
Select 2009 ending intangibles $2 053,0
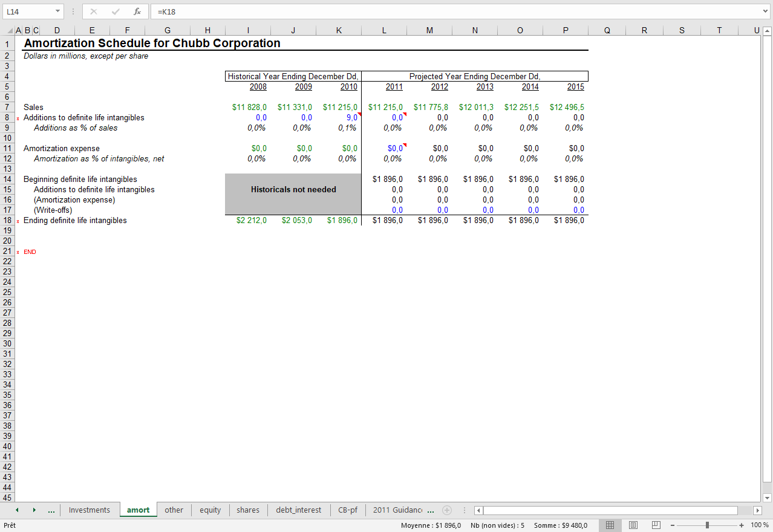pyautogui.click(x=293, y=220)
